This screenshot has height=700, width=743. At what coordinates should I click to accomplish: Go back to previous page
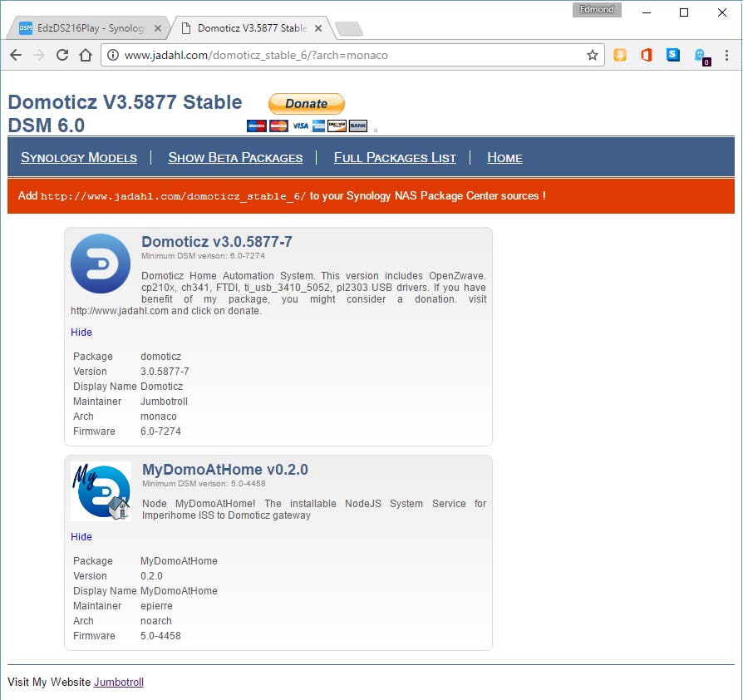(x=16, y=55)
